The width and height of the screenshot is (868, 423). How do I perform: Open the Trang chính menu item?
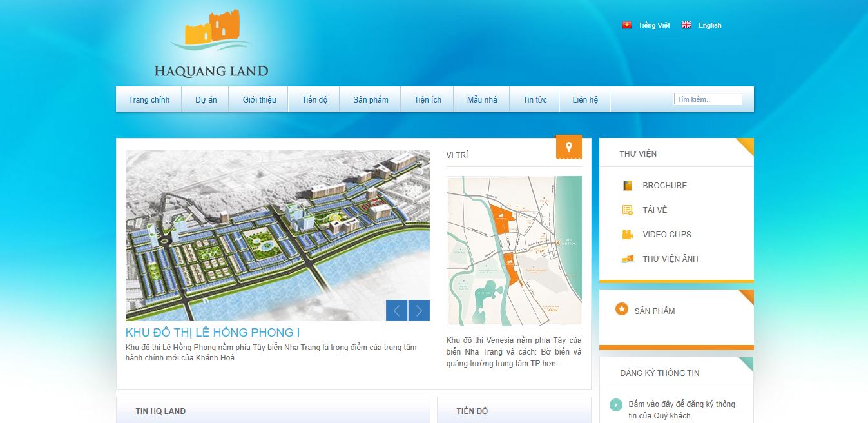click(x=149, y=100)
